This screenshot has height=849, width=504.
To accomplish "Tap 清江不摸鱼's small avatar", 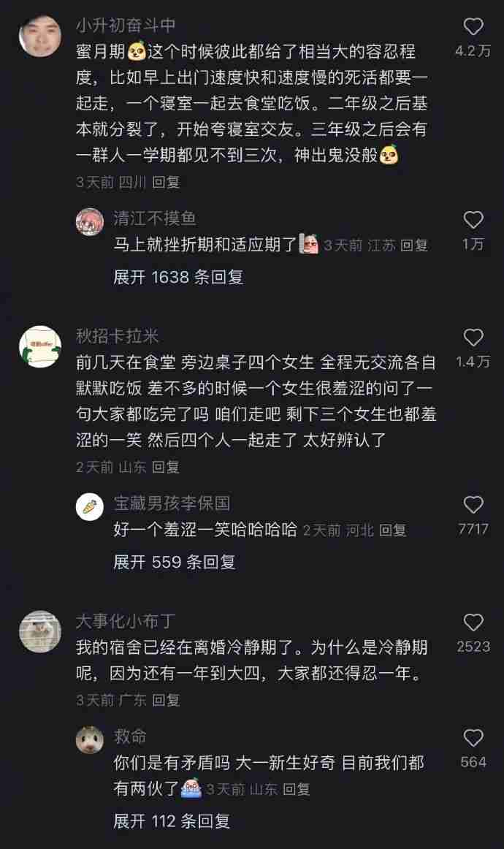I will pos(89,222).
